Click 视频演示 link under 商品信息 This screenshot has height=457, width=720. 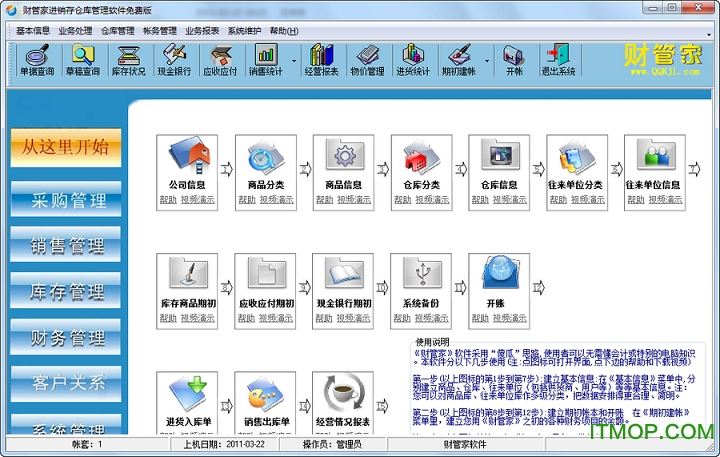354,200
